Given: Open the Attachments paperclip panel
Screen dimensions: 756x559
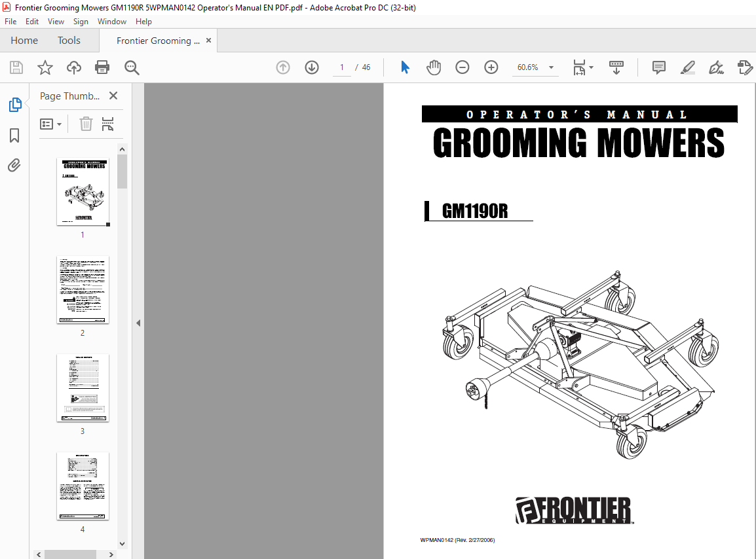Looking at the screenshot, I should point(14,166).
